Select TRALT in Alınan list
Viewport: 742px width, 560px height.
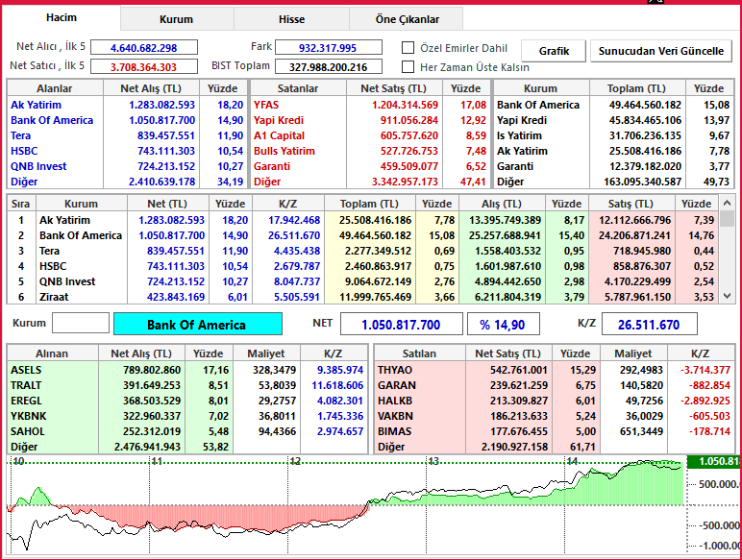(26, 385)
